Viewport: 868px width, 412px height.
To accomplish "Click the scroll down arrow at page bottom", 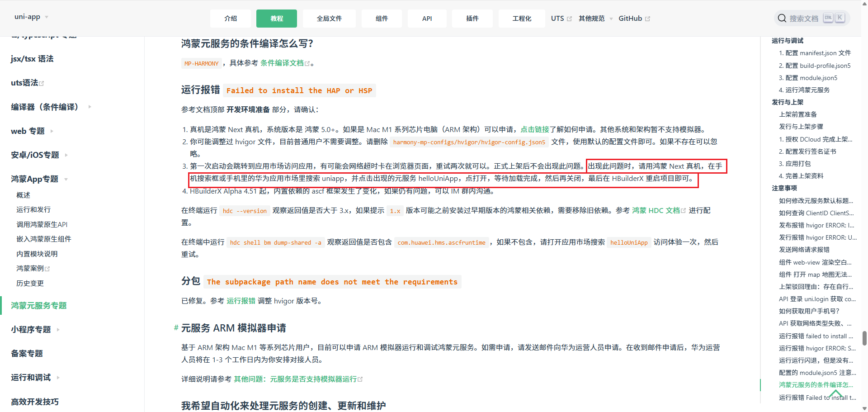I will click(x=864, y=408).
